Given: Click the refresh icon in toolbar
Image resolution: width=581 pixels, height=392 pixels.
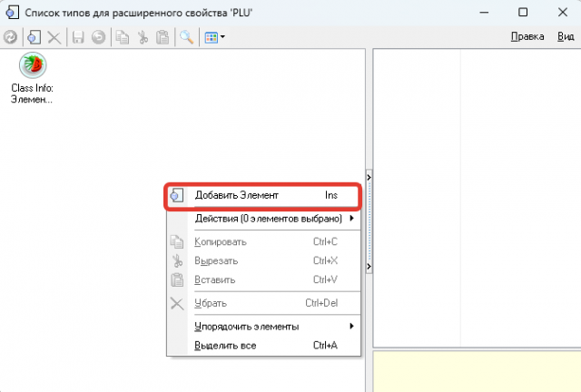Looking at the screenshot, I should (10, 37).
